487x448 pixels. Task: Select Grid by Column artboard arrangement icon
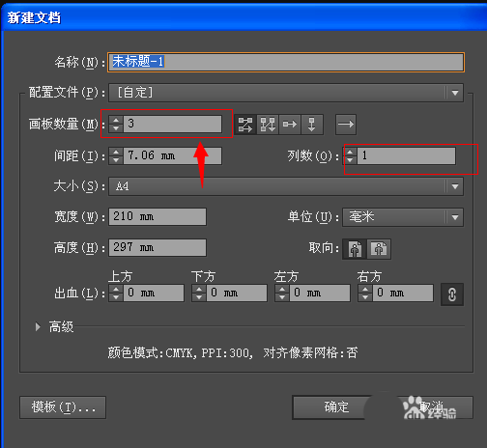point(268,125)
